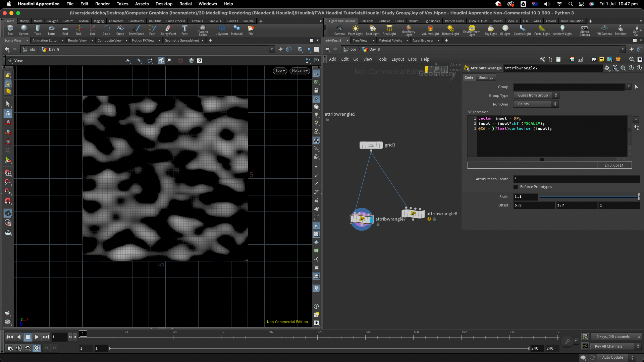Click the Scale parameter slider
Screen dimensions: 644x362
(589, 197)
